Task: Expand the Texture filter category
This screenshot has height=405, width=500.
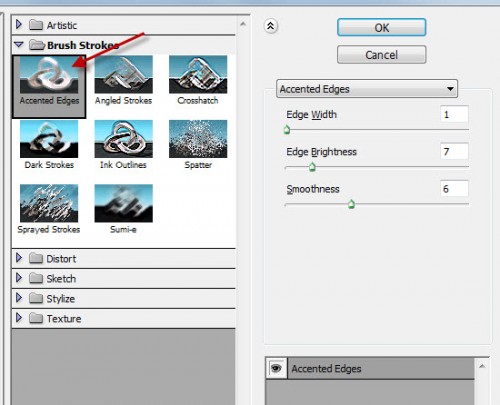Action: (x=19, y=318)
